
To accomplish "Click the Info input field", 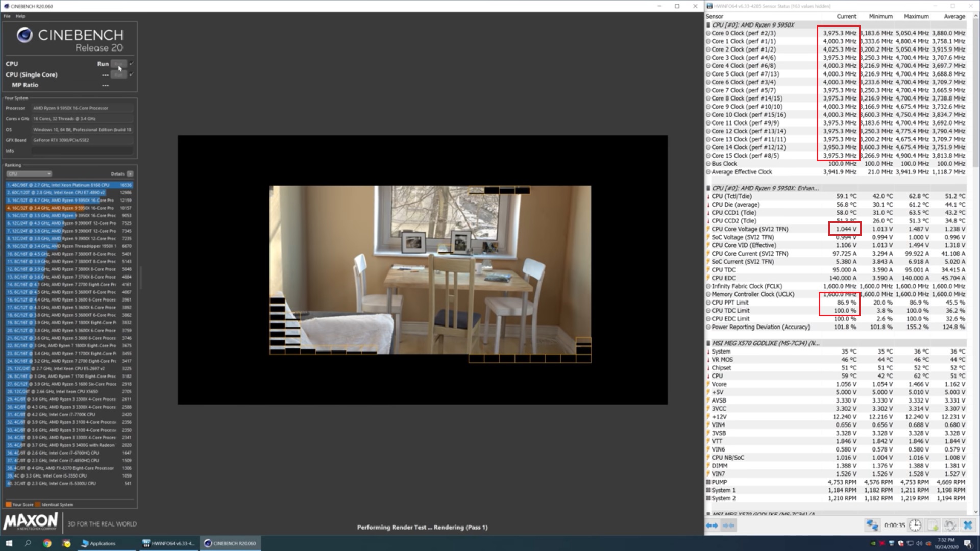I will point(82,151).
